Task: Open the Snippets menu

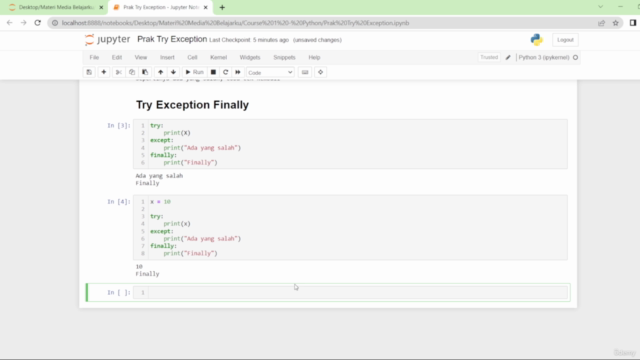Action: 284,58
